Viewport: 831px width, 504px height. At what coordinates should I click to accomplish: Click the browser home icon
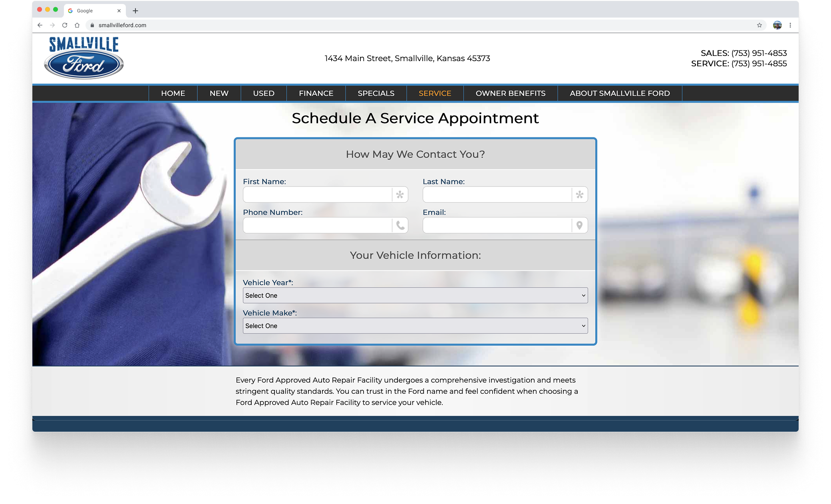pyautogui.click(x=77, y=25)
